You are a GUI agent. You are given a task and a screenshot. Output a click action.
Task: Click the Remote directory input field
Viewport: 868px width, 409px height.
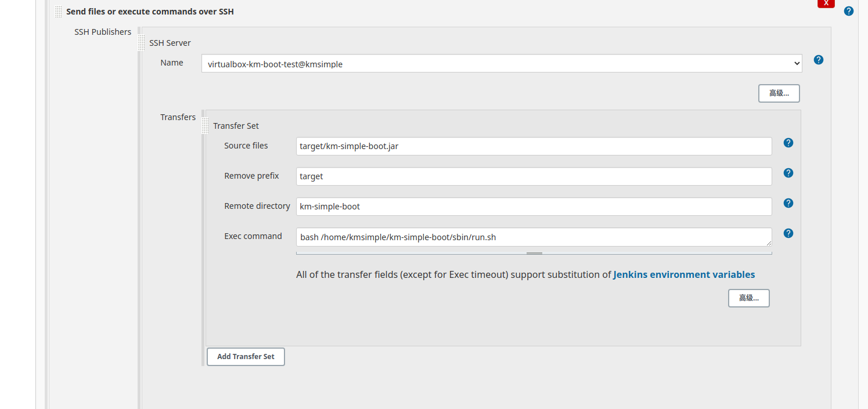(x=534, y=207)
